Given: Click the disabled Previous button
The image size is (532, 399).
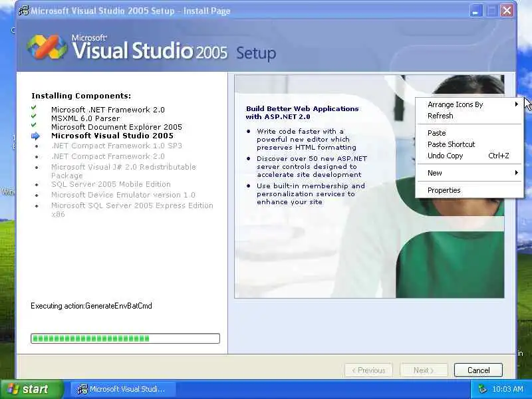Looking at the screenshot, I should click(x=368, y=370).
